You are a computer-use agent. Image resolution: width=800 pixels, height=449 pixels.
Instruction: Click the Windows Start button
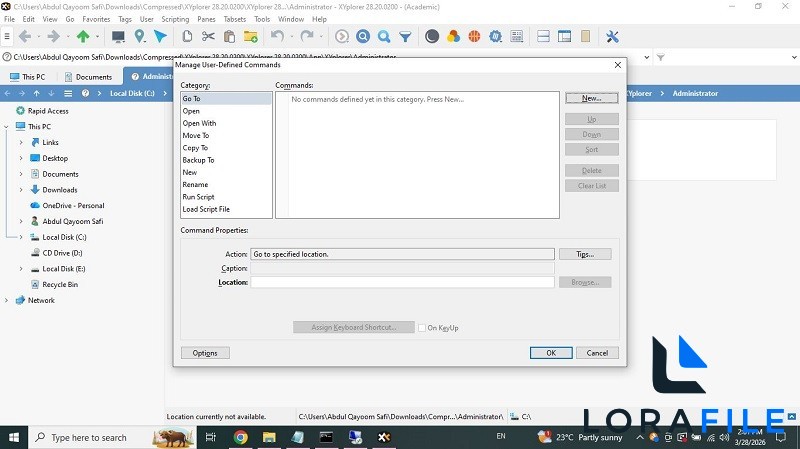click(14, 437)
